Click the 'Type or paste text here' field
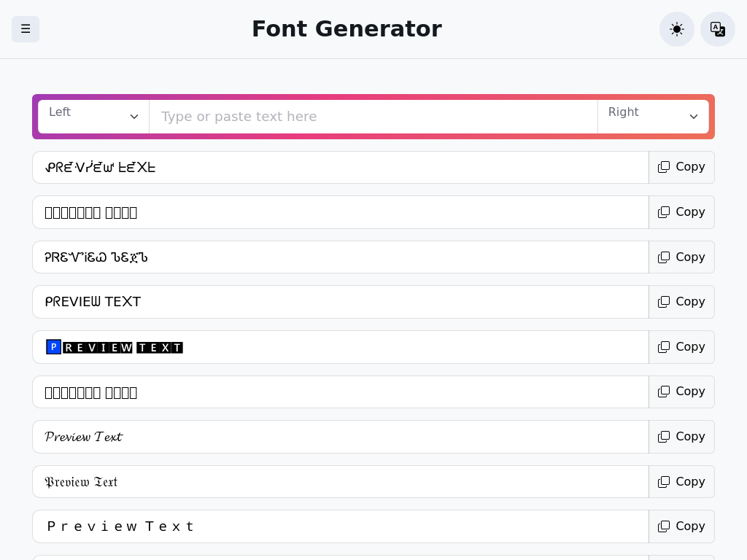Image resolution: width=747 pixels, height=560 pixels. click(x=373, y=117)
